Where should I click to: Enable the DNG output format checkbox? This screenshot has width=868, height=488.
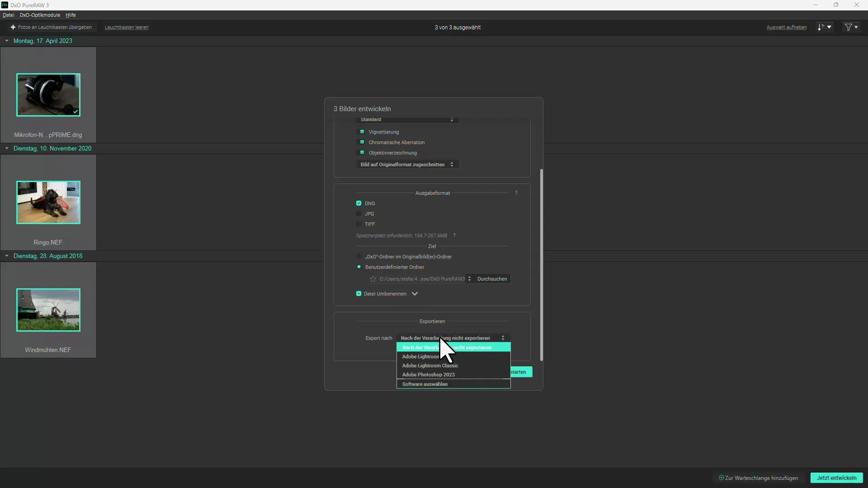pos(359,203)
